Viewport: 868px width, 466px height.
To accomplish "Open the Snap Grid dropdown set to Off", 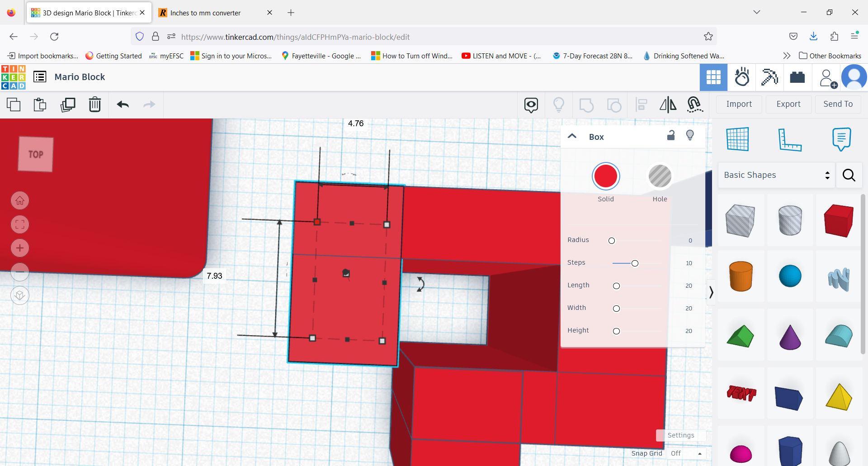I will (686, 453).
